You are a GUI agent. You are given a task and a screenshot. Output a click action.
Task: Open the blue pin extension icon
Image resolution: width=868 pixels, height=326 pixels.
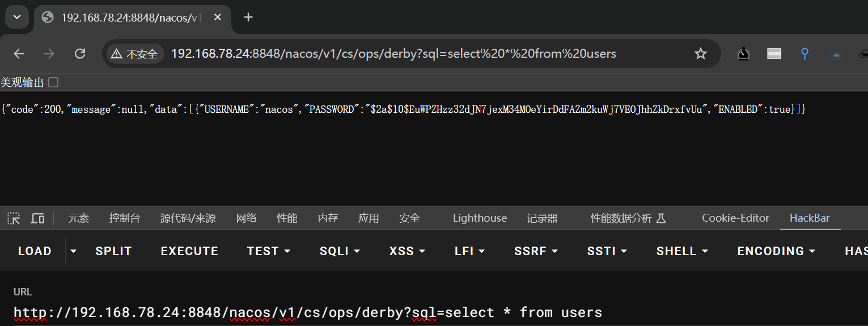click(x=805, y=54)
